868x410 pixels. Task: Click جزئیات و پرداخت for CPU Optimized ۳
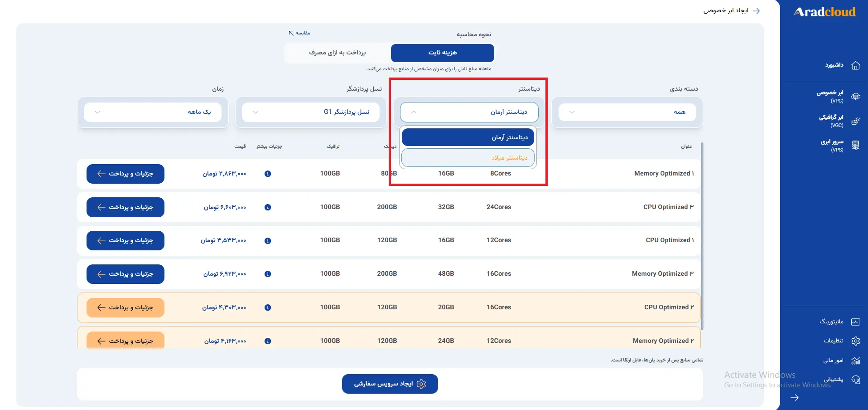tap(125, 207)
